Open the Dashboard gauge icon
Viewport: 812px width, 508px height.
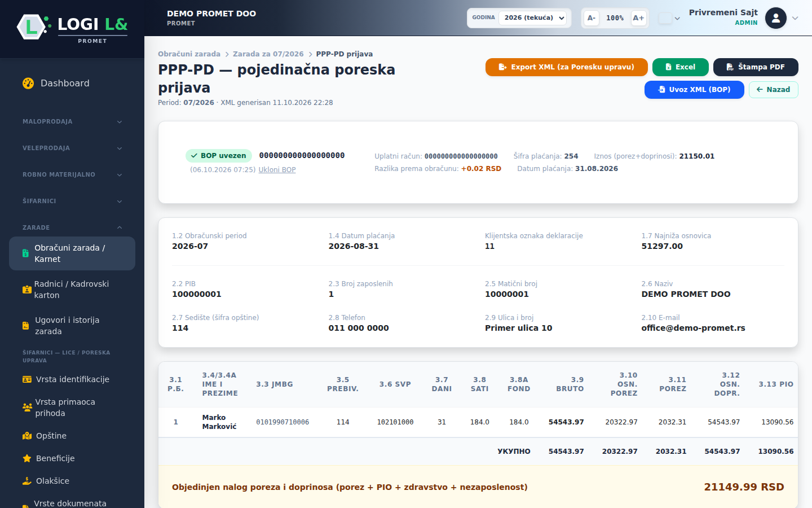click(28, 83)
